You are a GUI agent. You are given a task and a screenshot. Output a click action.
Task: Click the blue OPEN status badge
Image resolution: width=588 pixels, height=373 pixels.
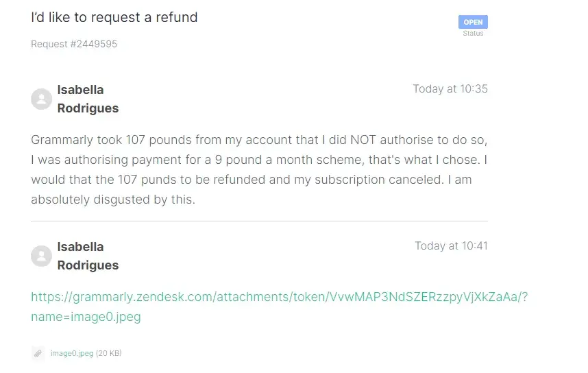point(473,22)
